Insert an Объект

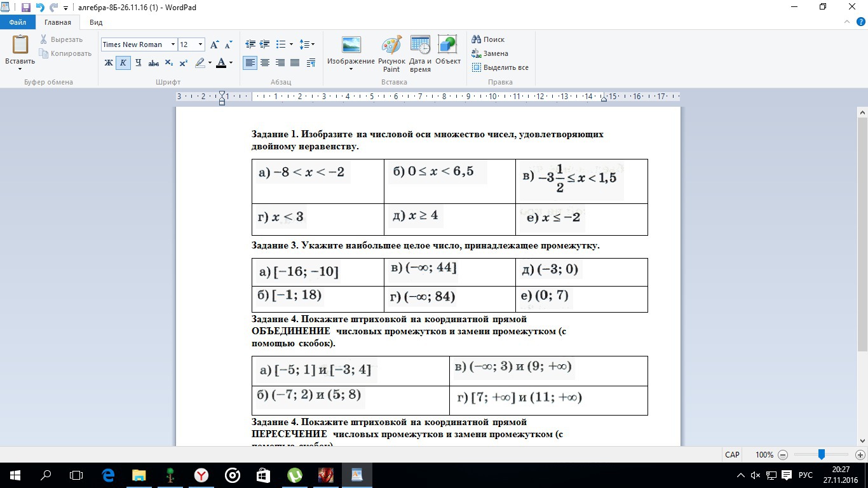click(x=448, y=50)
